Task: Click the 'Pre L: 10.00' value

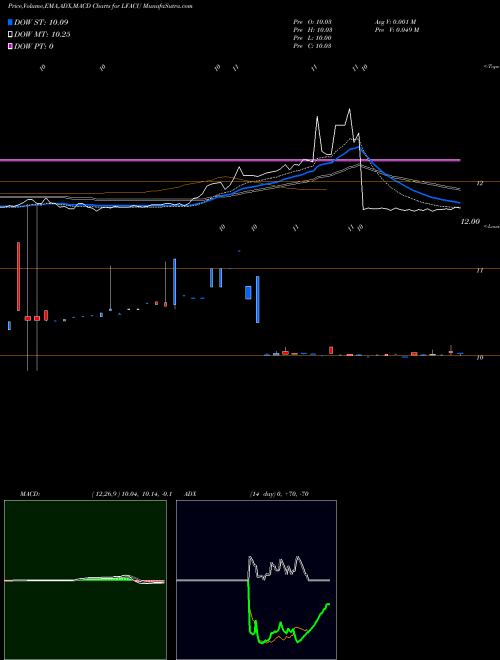Action: click(x=312, y=38)
